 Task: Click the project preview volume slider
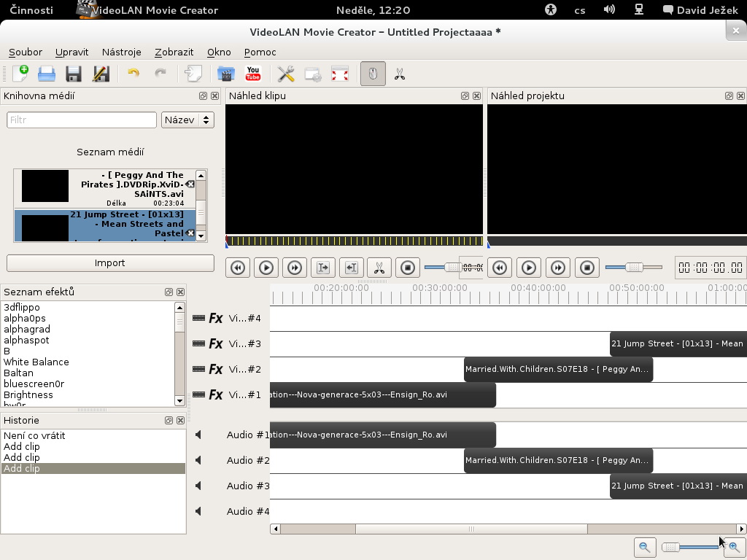tap(634, 267)
